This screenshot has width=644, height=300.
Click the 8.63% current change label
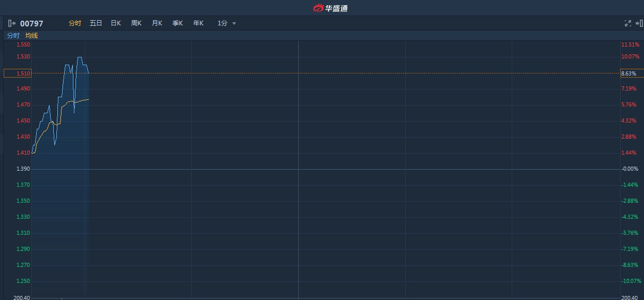pos(629,73)
